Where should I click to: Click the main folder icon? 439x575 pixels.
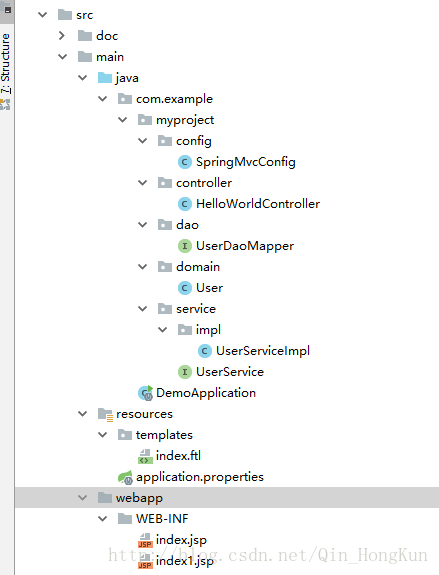85,57
